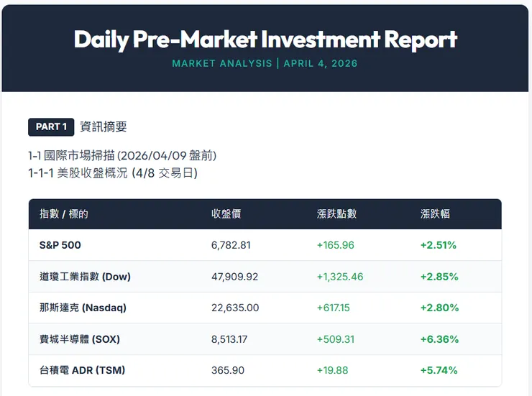Select the S&P 500 row label
Image resolution: width=532 pixels, height=396 pixels.
coord(60,245)
